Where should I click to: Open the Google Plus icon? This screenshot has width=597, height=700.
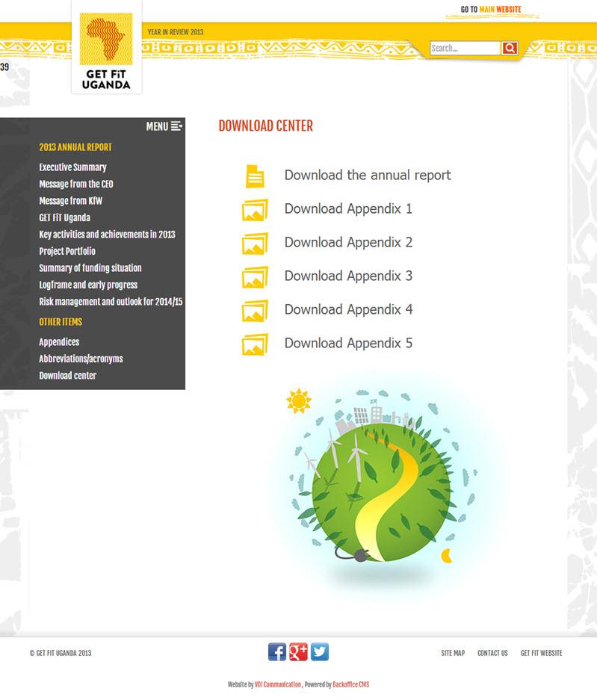(298, 651)
